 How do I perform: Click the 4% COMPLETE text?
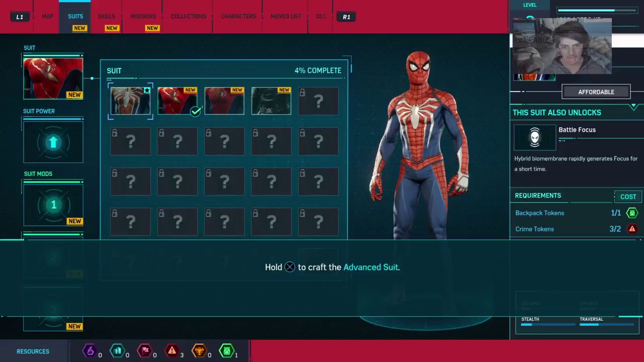(318, 71)
